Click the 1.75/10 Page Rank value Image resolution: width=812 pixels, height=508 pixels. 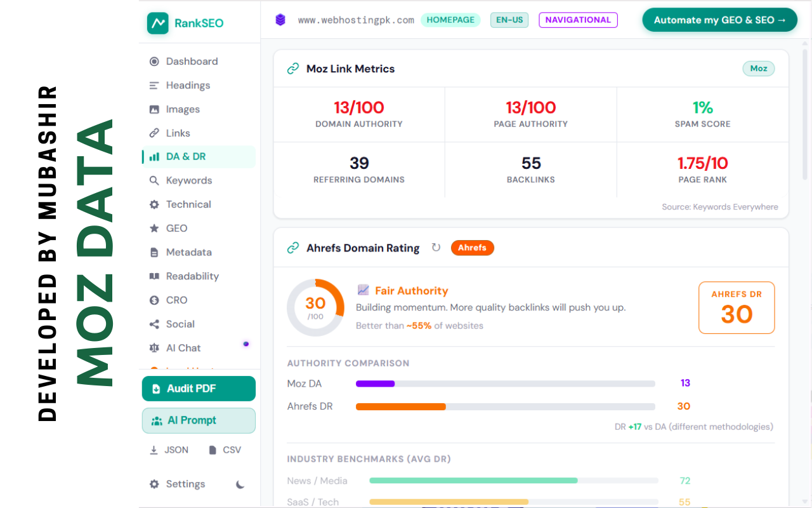(x=703, y=163)
